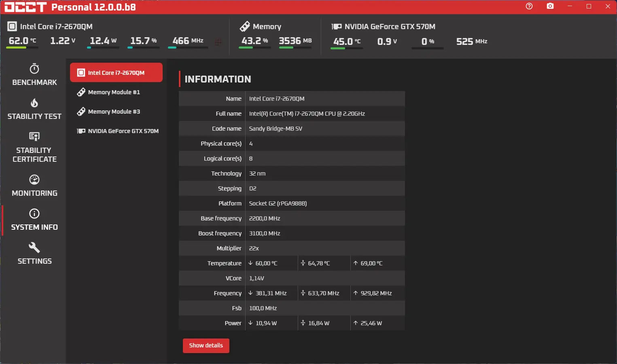This screenshot has height=364, width=617.
Task: Click GPU voltage 0.9 V reading
Action: tap(387, 41)
